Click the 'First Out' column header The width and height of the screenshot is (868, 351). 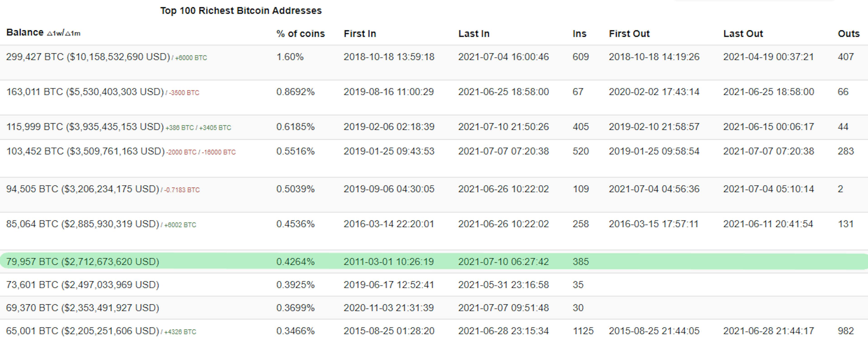tap(629, 34)
